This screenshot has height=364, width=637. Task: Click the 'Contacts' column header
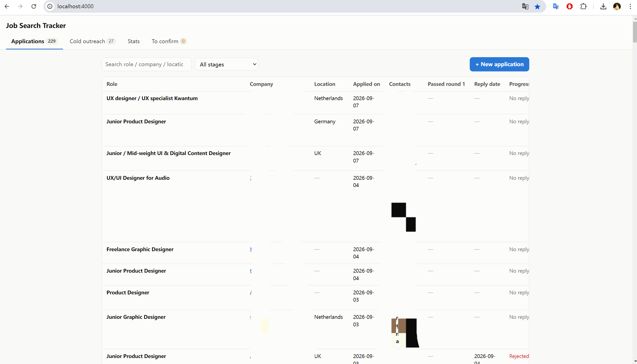pyautogui.click(x=399, y=84)
